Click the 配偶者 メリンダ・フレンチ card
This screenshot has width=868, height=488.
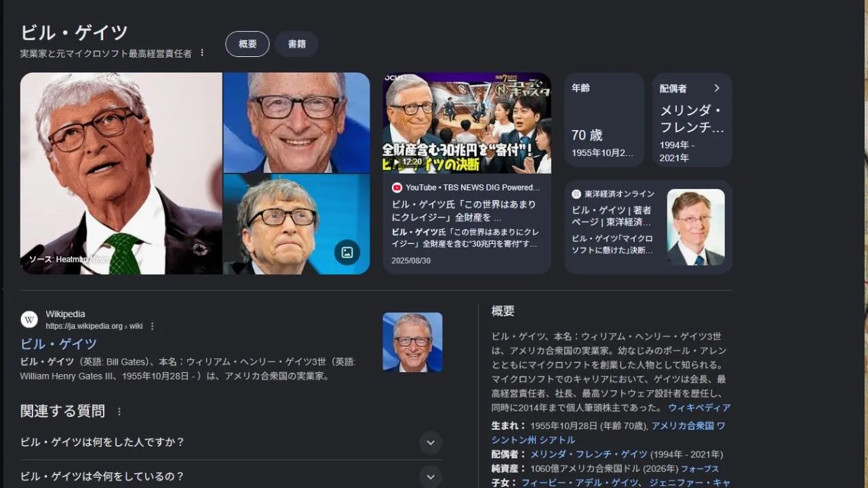[692, 120]
